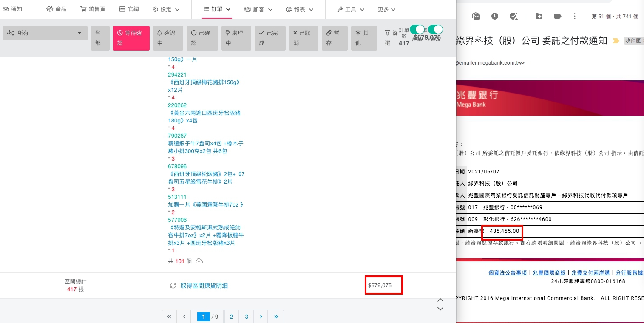This screenshot has width=644, height=323.
Task: Filter orders by 已完成 status
Action: tap(270, 38)
